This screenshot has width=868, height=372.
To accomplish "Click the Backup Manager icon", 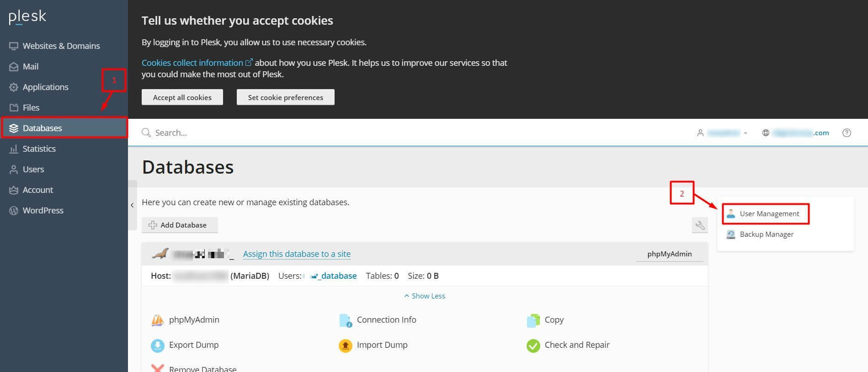I will pos(731,234).
